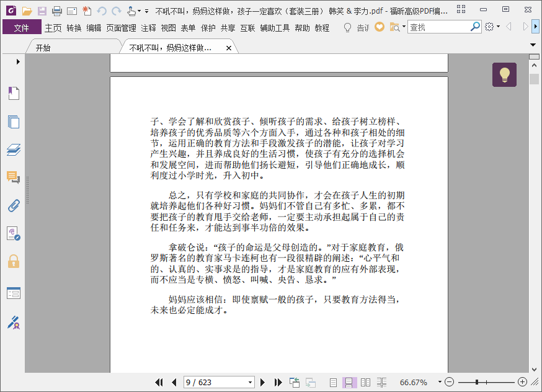The image size is (542, 392).
Task: Open the hand tool mode dropdown arrow
Action: pyautogui.click(x=139, y=11)
